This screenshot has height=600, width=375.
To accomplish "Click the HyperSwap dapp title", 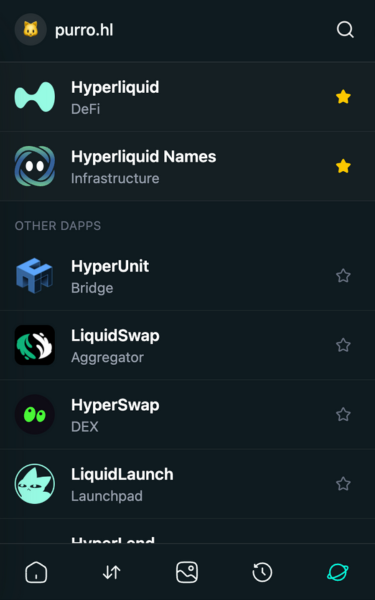I will [115, 405].
